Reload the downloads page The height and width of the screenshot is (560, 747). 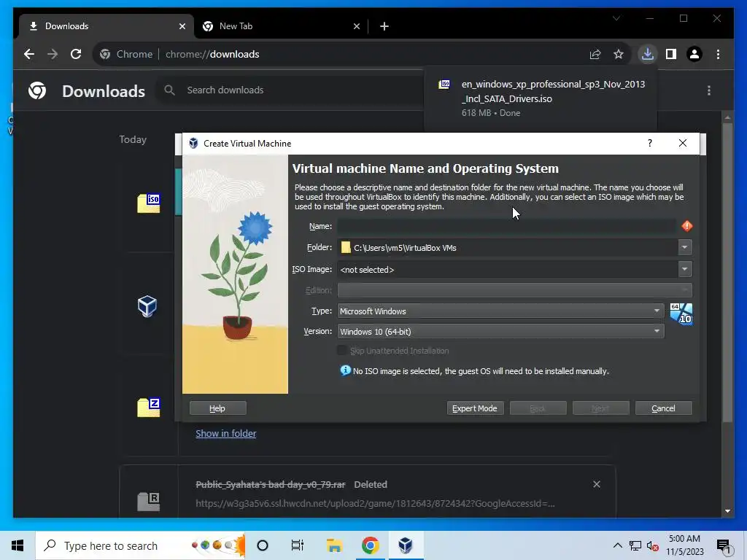pos(76,54)
